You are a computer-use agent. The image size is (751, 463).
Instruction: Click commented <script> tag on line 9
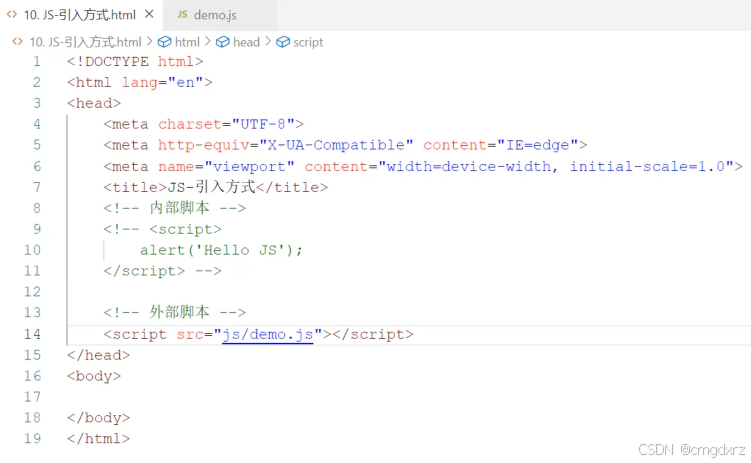tap(185, 229)
